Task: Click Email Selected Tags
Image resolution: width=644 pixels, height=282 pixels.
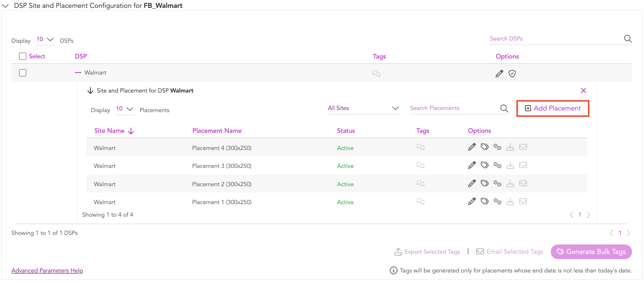Action: (510, 252)
